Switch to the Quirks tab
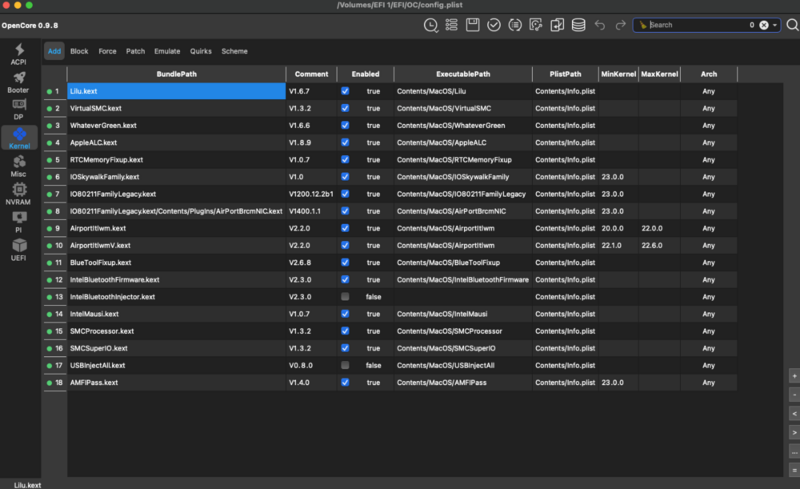 [201, 51]
